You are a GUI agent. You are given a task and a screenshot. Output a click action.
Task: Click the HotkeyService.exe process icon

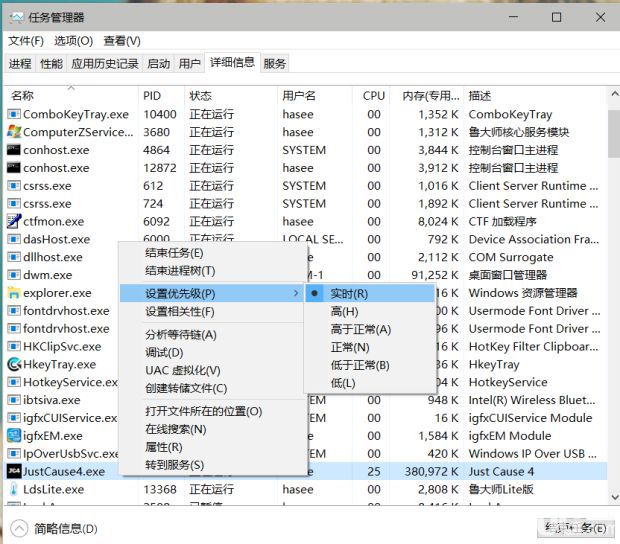tap(13, 382)
